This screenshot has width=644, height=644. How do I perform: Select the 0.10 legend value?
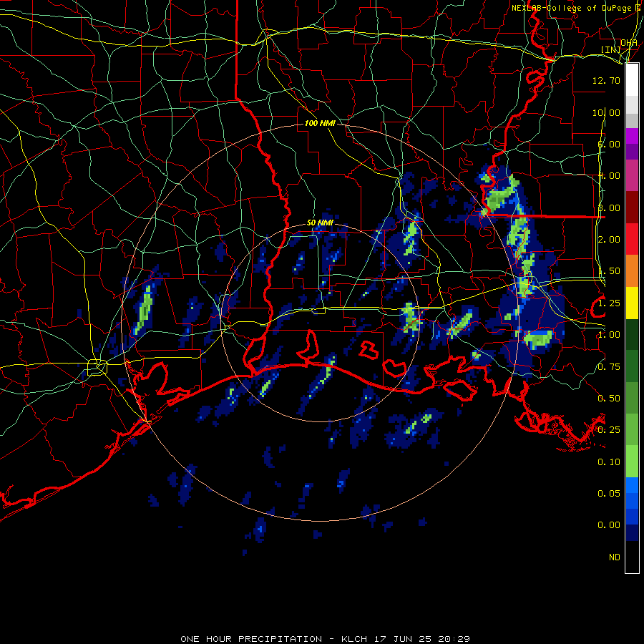609,462
